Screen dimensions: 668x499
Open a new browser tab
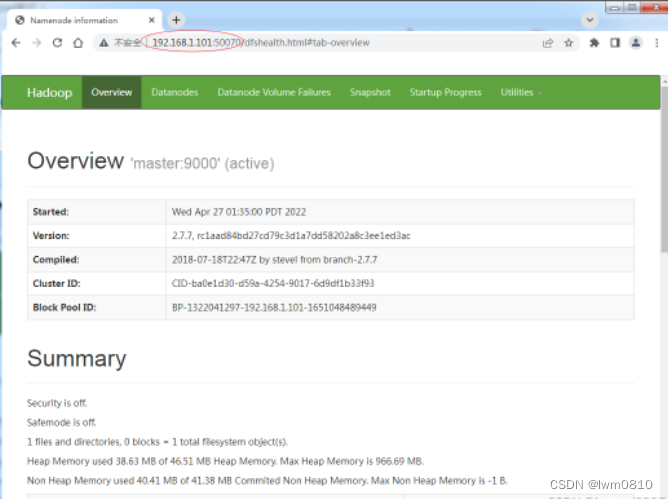point(176,20)
